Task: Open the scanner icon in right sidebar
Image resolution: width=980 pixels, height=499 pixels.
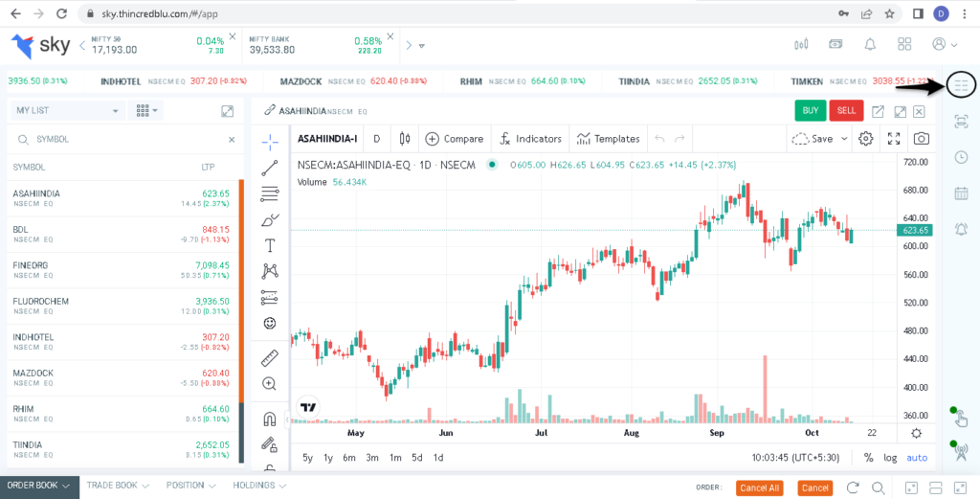Action: [961, 122]
